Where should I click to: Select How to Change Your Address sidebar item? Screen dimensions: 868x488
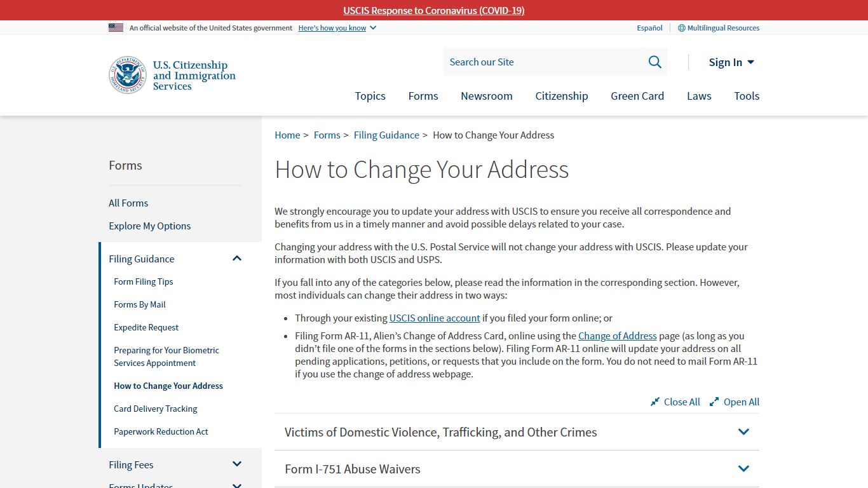(x=168, y=386)
